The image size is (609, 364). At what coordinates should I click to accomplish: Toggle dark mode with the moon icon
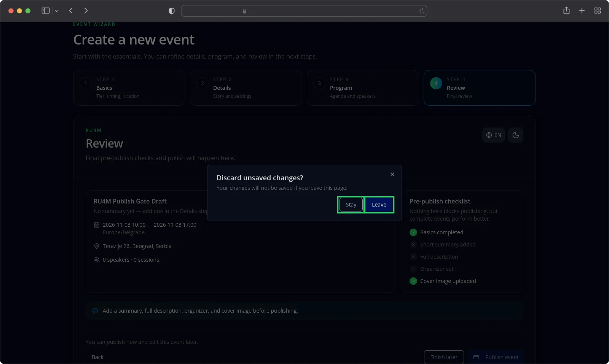(x=516, y=135)
